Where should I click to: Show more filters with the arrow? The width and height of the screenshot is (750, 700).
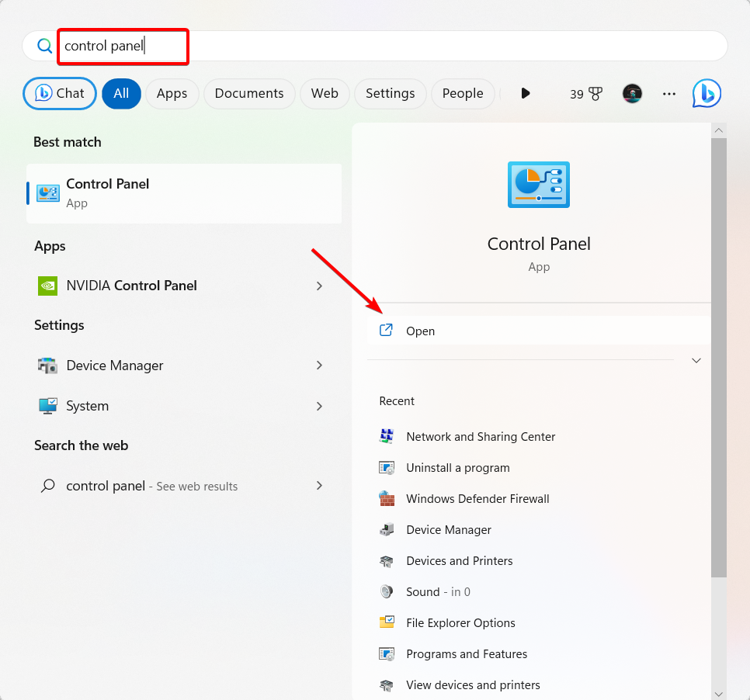[525, 93]
